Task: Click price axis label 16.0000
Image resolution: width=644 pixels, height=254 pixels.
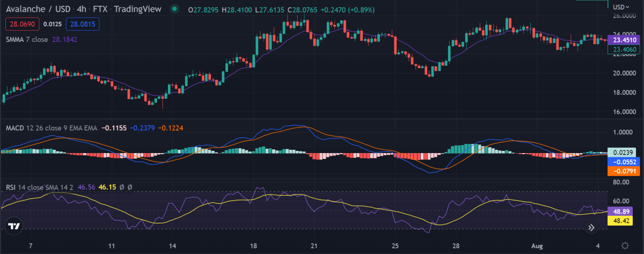Action: pos(625,112)
